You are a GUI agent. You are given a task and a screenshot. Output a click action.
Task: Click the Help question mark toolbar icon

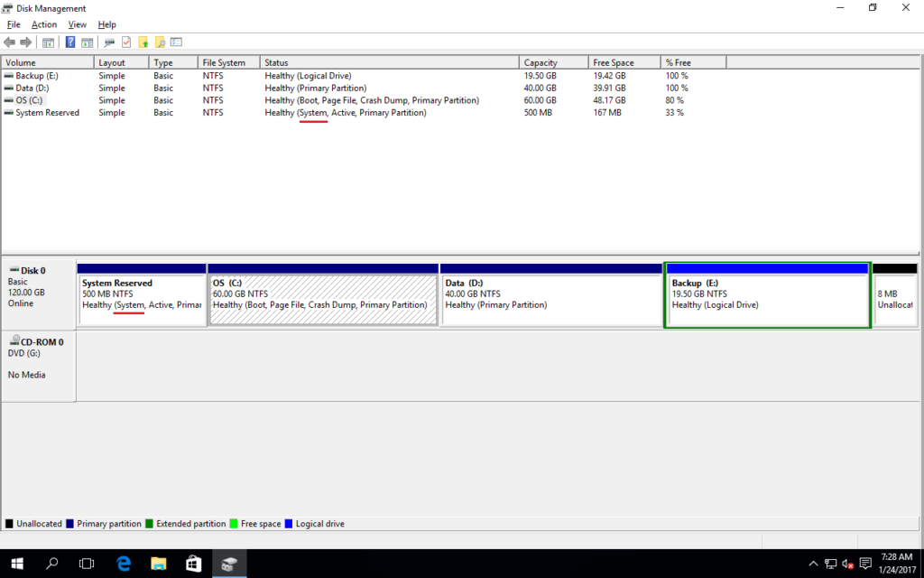[69, 41]
